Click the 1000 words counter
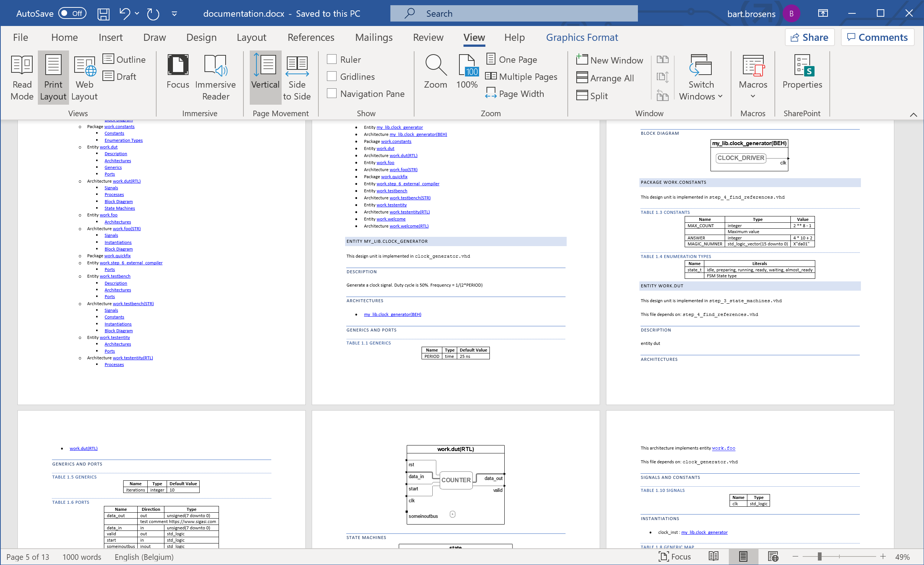Viewport: 924px width, 565px height. [82, 557]
